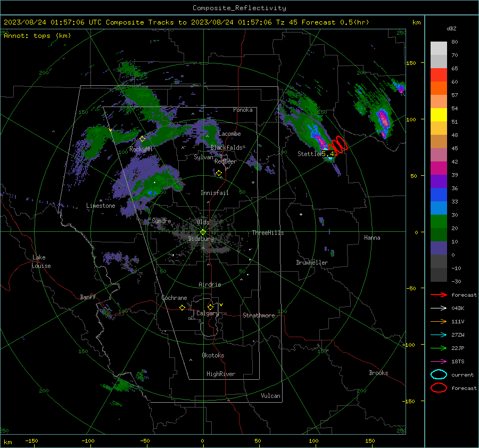The height and width of the screenshot is (448, 479).
Task: Click the red forecast arrow in legend
Action: click(x=439, y=295)
